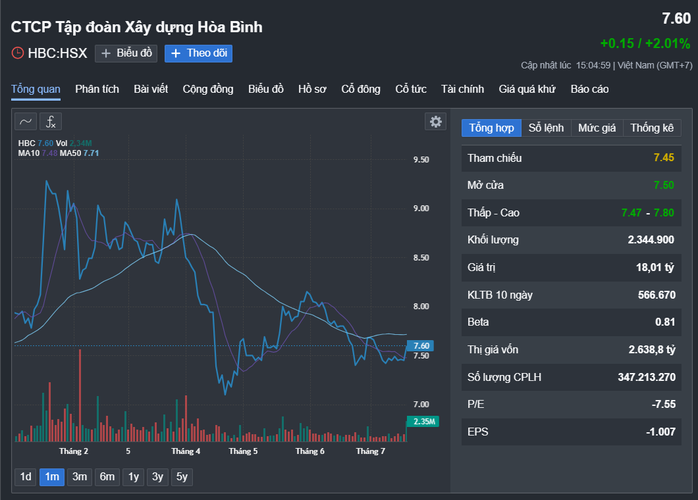Select the Mức giá panel tab
This screenshot has width=698, height=500.
pos(597,128)
